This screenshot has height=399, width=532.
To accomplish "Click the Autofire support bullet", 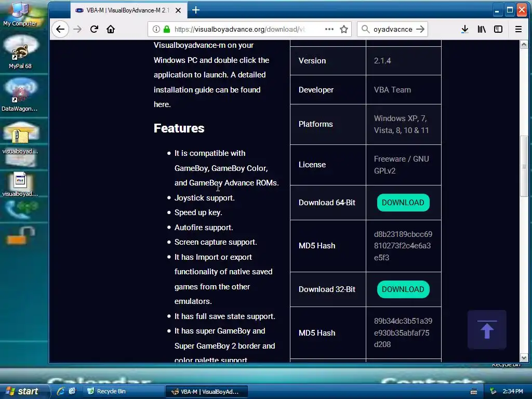I will click(x=204, y=228).
